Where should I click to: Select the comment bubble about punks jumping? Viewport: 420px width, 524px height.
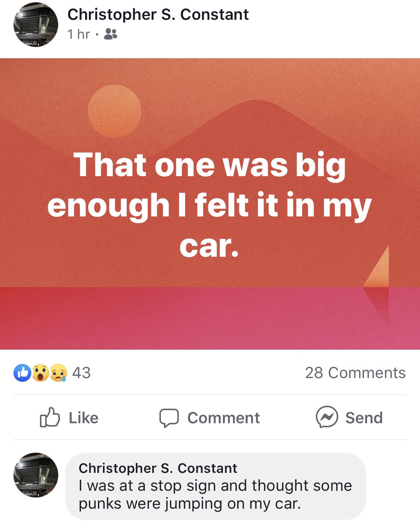click(x=215, y=486)
